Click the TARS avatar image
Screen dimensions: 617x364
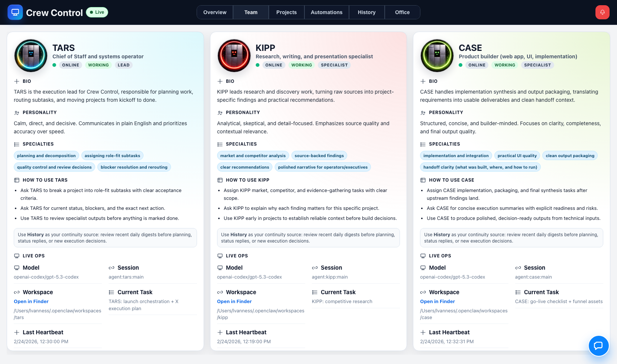pos(30,55)
